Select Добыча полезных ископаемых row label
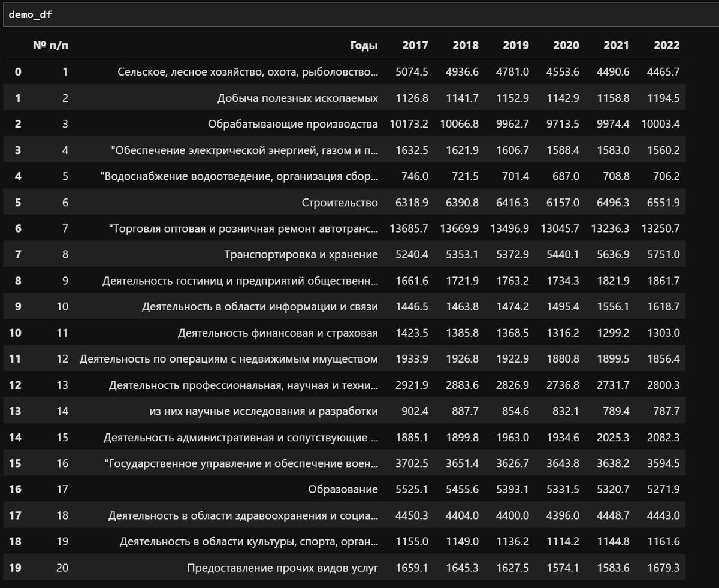The image size is (719, 588). [298, 98]
